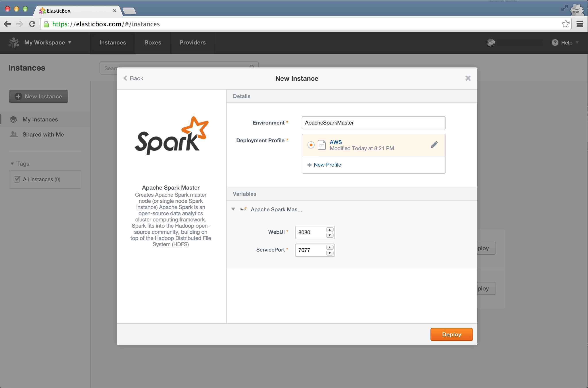The image size is (588, 388).
Task: Click the Details section header
Action: [x=352, y=96]
